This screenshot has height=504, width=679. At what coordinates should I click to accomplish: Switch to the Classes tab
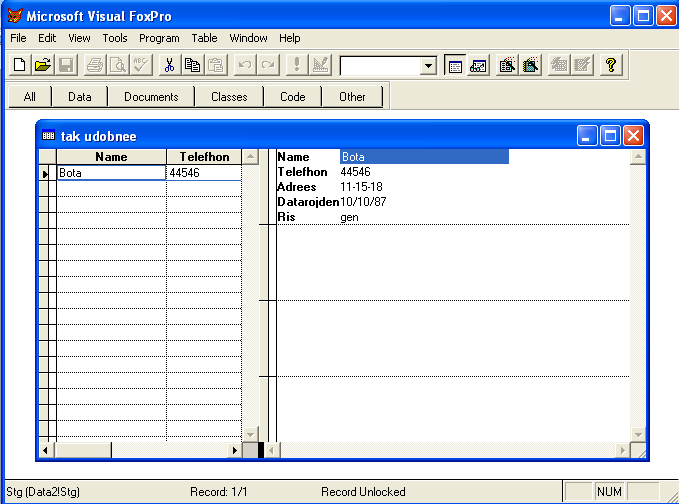pyautogui.click(x=229, y=97)
